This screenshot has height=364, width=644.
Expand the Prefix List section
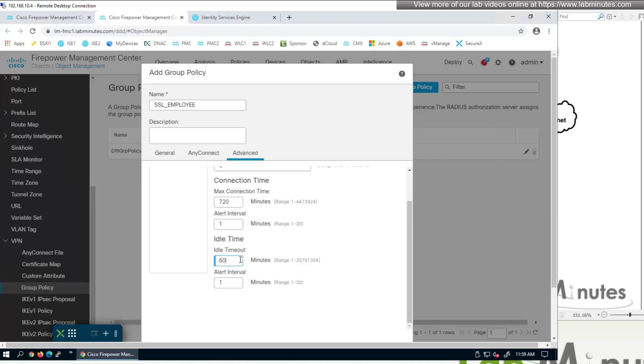pyautogui.click(x=5, y=113)
